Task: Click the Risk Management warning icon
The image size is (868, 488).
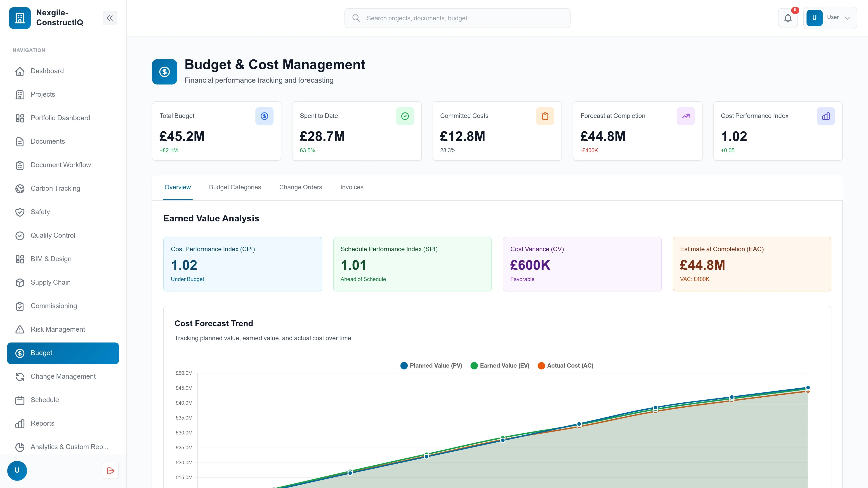Action: (20, 329)
